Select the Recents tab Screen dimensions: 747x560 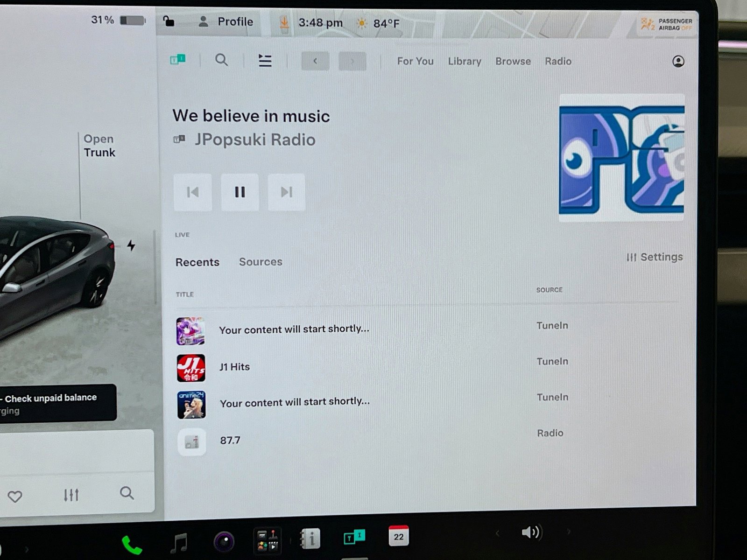click(x=197, y=262)
